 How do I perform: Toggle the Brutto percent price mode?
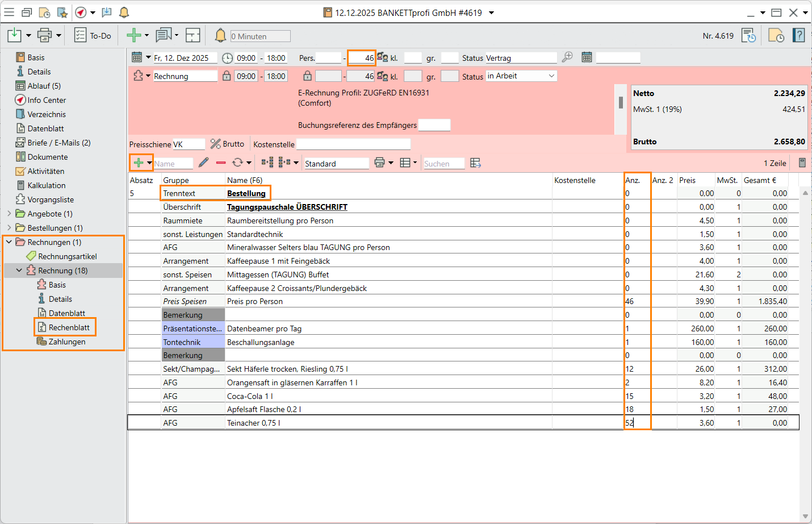click(x=227, y=144)
